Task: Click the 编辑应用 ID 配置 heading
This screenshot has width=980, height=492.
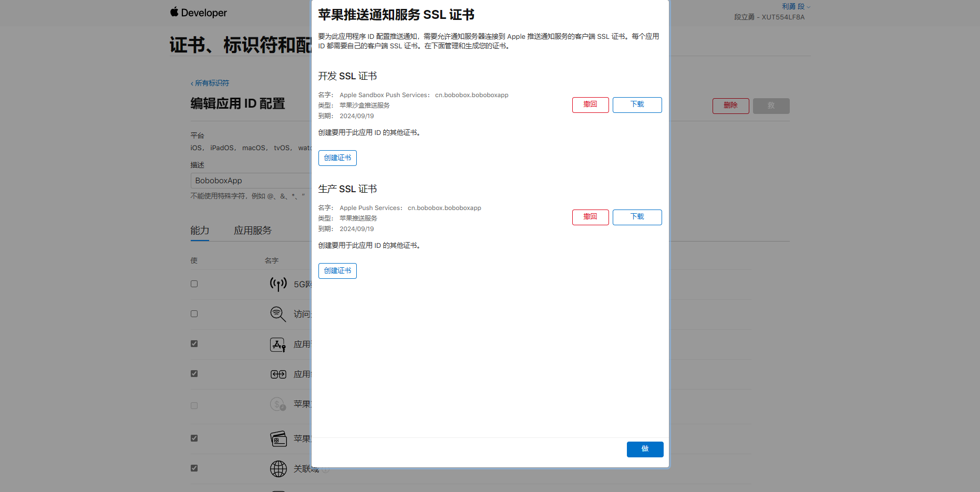Action: pyautogui.click(x=238, y=104)
